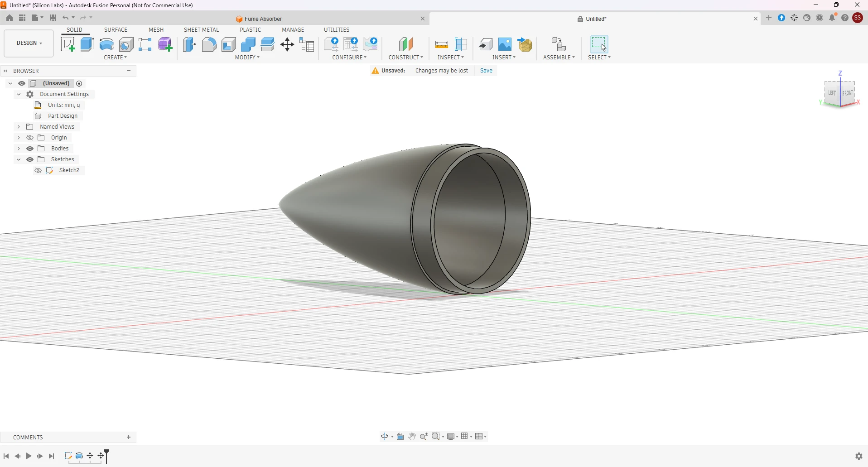Open the MODIFY dropdown menu
This screenshot has height=467, width=868.
pyautogui.click(x=247, y=58)
